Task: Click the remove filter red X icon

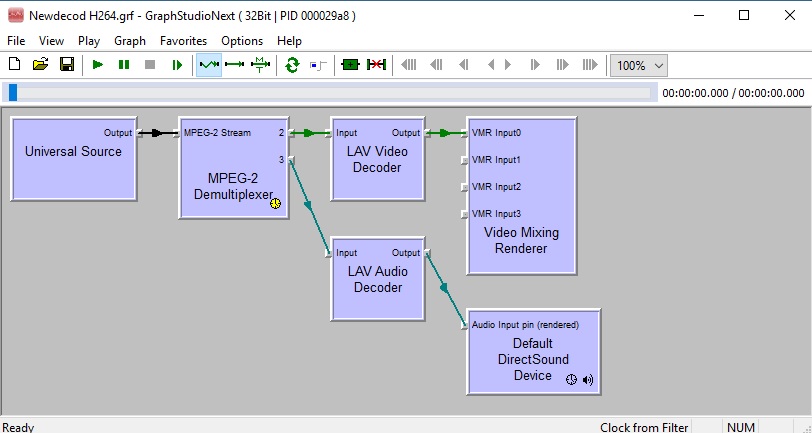Action: pyautogui.click(x=376, y=65)
